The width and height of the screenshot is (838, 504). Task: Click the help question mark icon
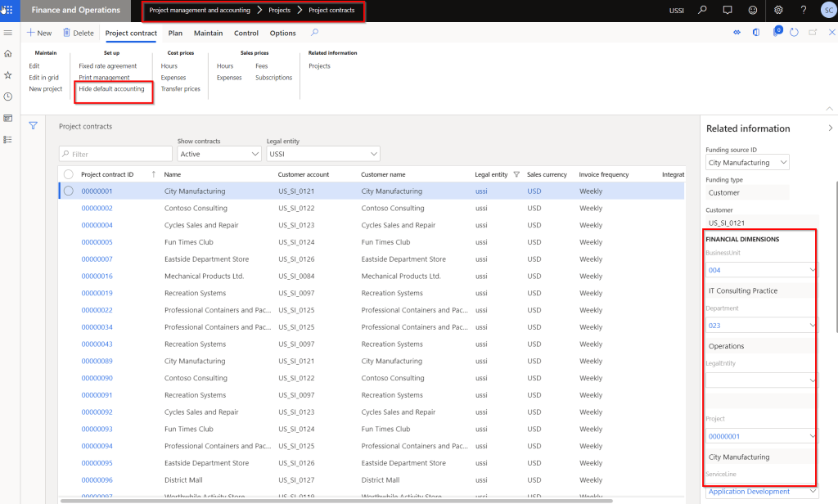point(804,11)
